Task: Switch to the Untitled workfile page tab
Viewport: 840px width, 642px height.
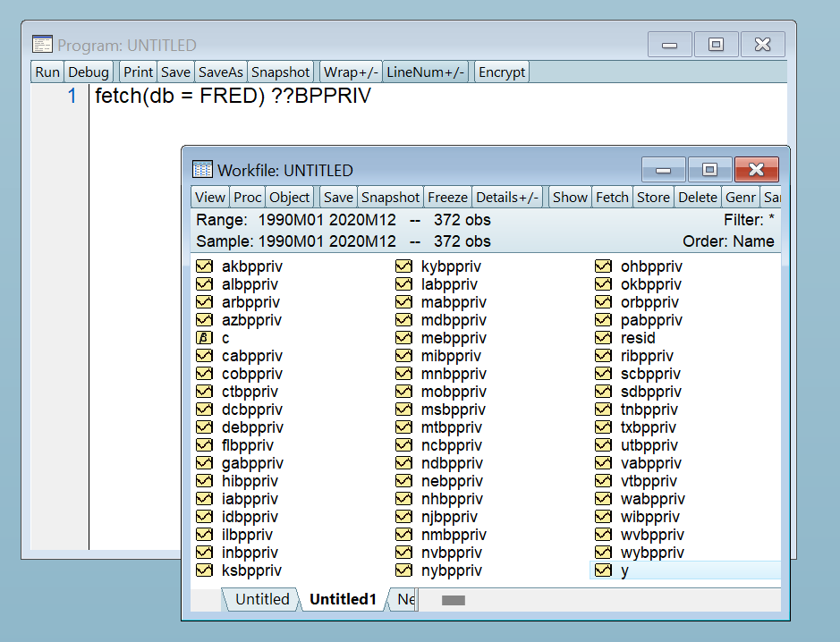Action: (262, 599)
